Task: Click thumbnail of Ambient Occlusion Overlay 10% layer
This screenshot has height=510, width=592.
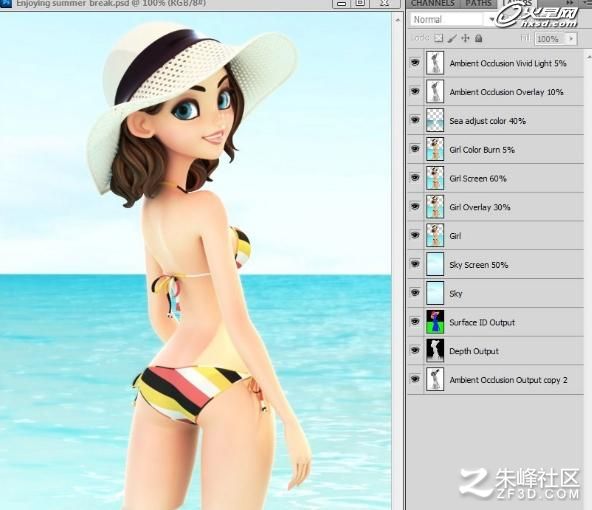Action: click(x=435, y=92)
